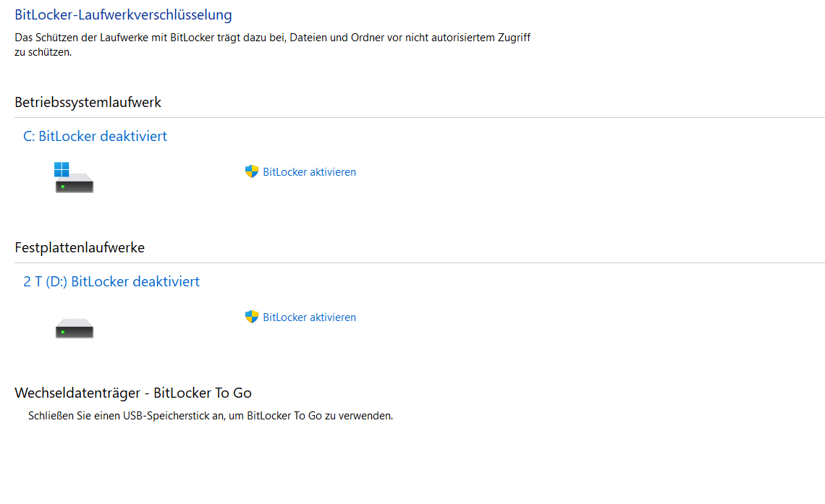Click the Betriebssystemlaufwerk section heading
Viewport: 825px width, 504px height.
[x=88, y=102]
